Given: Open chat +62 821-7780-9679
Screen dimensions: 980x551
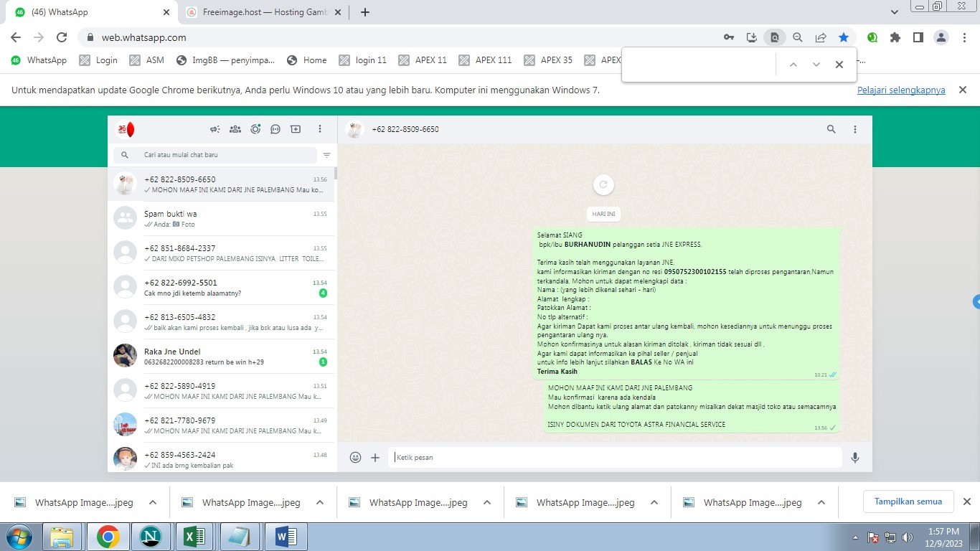Looking at the screenshot, I should [221, 425].
